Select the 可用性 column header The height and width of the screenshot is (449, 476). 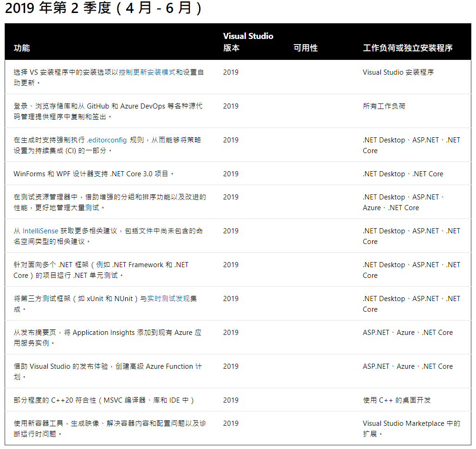[305, 48]
